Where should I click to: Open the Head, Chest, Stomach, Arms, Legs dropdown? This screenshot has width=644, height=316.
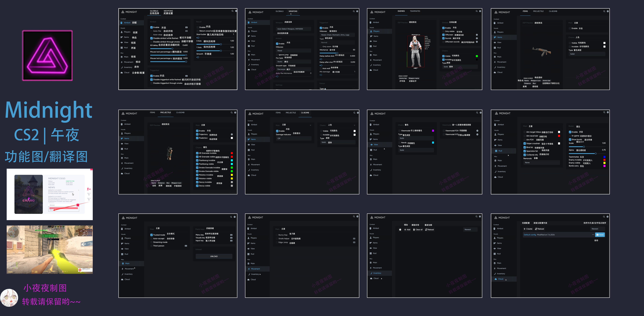tap(337, 35)
